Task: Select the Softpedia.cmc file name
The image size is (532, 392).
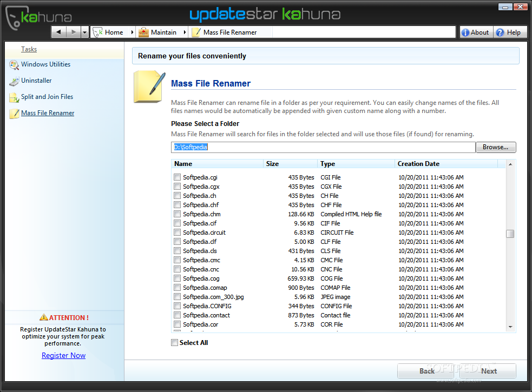Action: tap(201, 260)
